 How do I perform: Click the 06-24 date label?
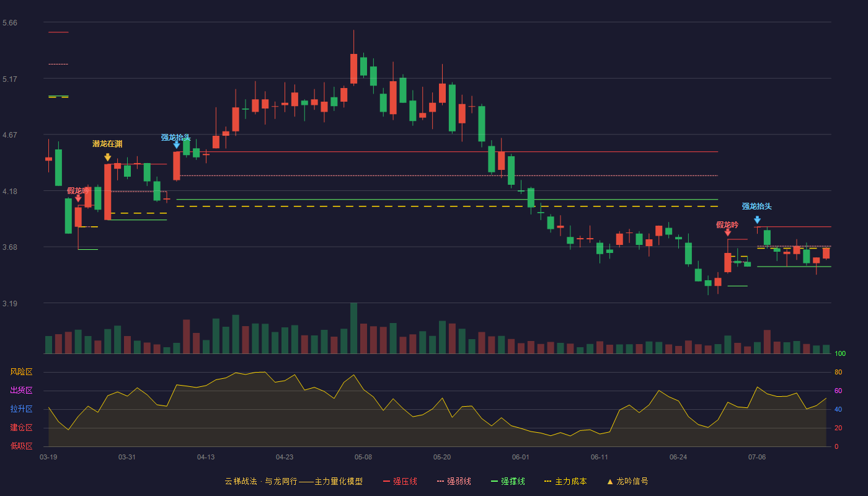tap(678, 457)
